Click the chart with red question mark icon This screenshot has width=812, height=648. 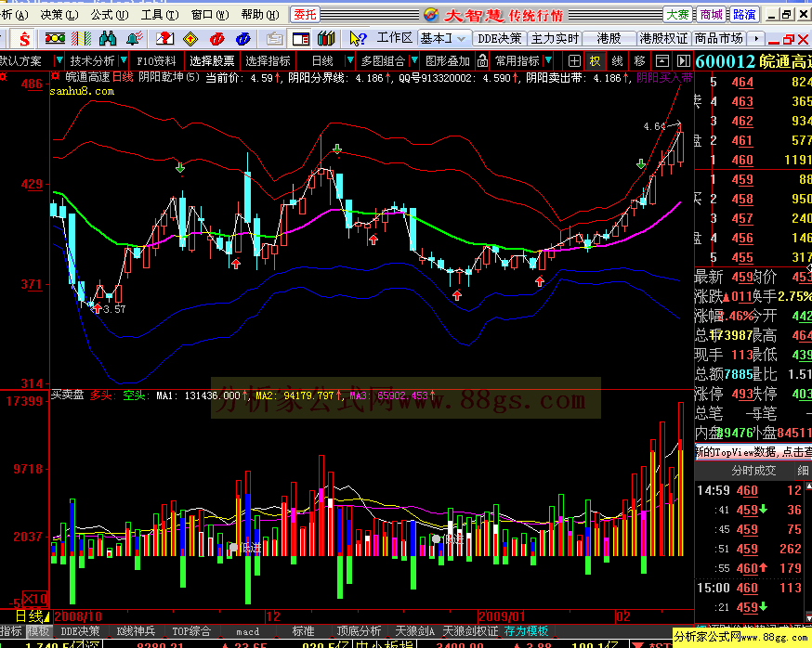[164, 38]
